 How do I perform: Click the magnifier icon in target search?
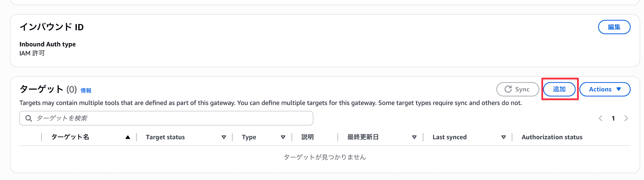[29, 118]
